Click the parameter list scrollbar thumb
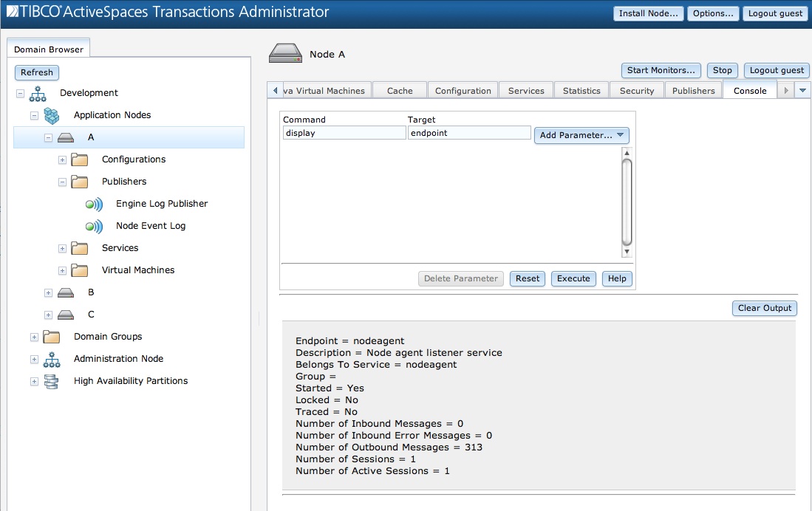Viewport: 812px width, 511px height. point(627,202)
